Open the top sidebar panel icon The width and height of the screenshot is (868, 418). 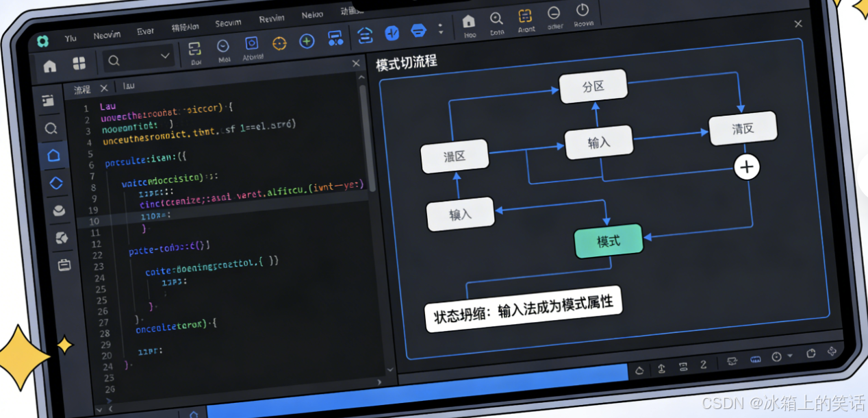[49, 101]
